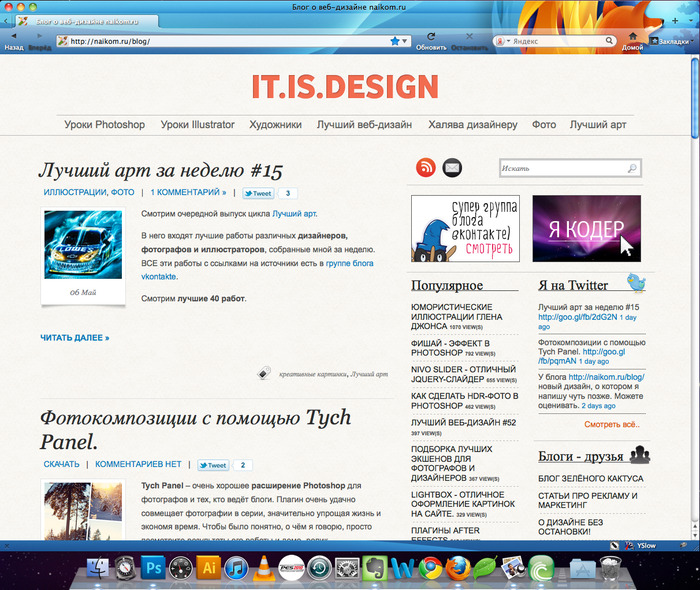This screenshot has height=590, width=700.
Task: Open the Tych Panel photo thumbnail
Action: [x=83, y=511]
